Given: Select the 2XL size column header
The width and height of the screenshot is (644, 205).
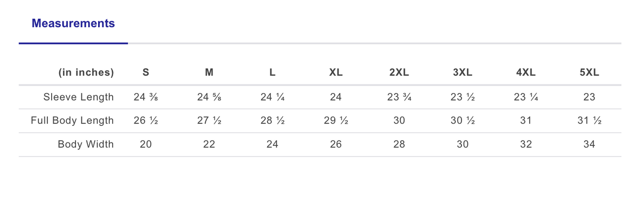Looking at the screenshot, I should (x=399, y=72).
